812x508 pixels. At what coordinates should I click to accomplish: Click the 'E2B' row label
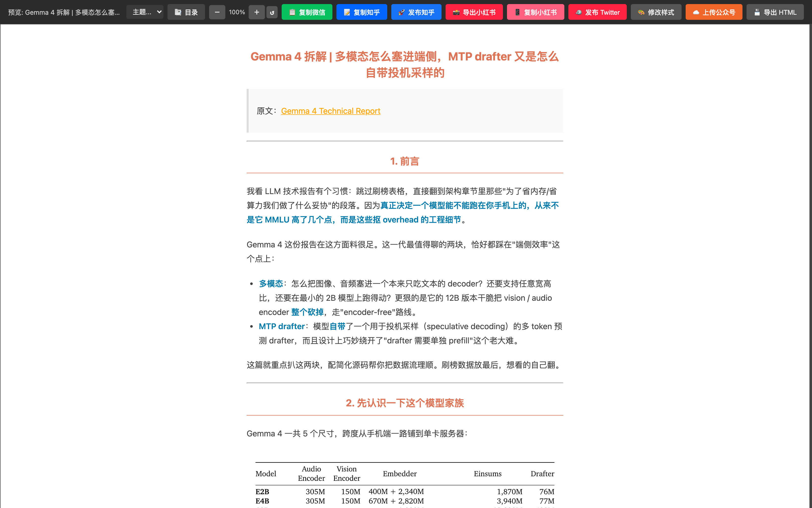pyautogui.click(x=262, y=491)
